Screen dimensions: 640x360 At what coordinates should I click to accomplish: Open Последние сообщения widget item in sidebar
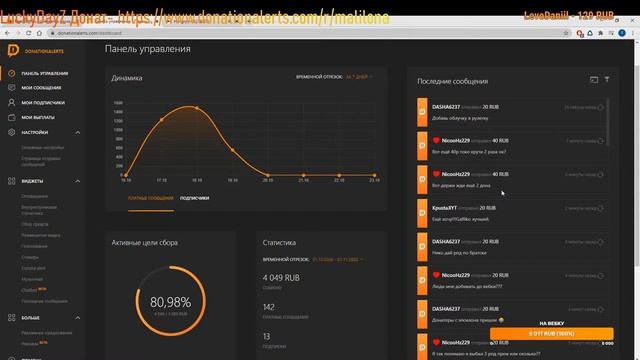44,301
